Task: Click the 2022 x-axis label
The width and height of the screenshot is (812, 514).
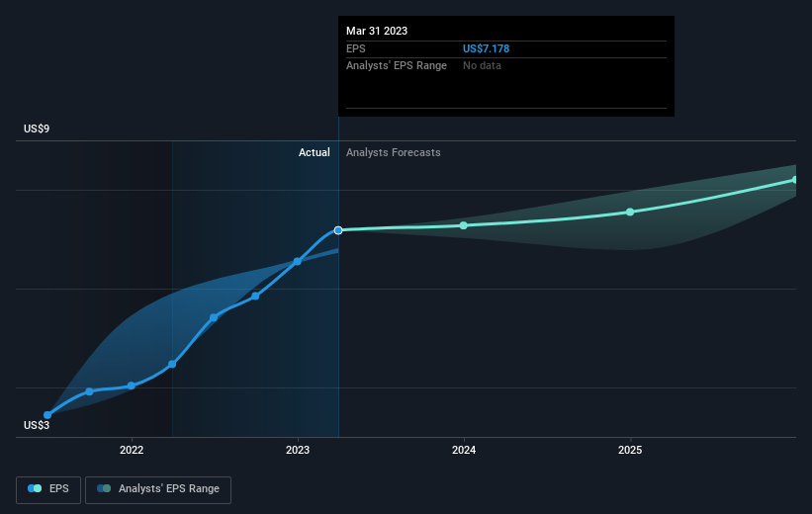Action: point(132,450)
